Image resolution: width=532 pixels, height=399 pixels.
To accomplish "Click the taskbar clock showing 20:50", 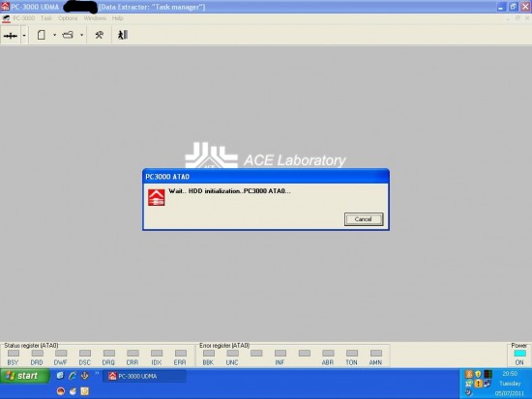I will click(510, 374).
